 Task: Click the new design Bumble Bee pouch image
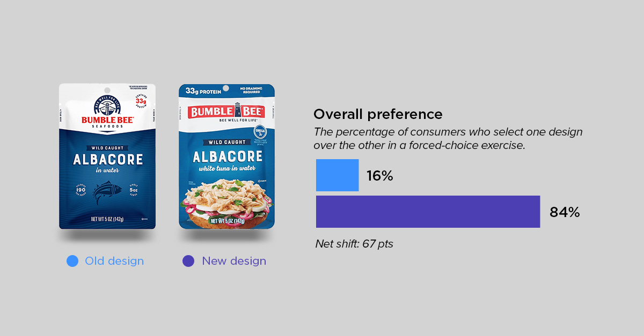(226, 156)
